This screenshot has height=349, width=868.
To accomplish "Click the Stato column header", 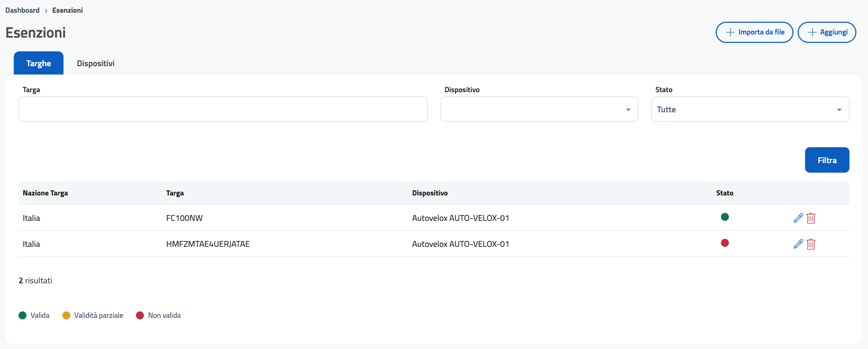I will [x=724, y=193].
